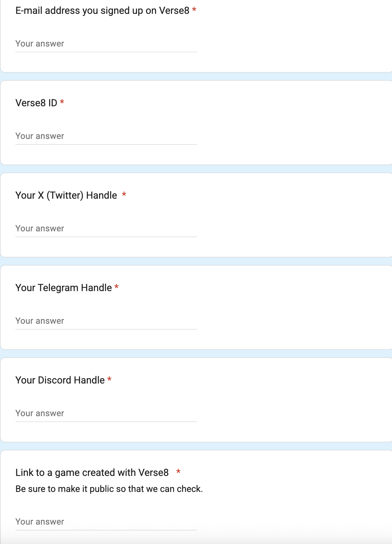The width and height of the screenshot is (392, 544).
Task: Click the "Your Telegram Handle" question title
Action: (x=64, y=288)
